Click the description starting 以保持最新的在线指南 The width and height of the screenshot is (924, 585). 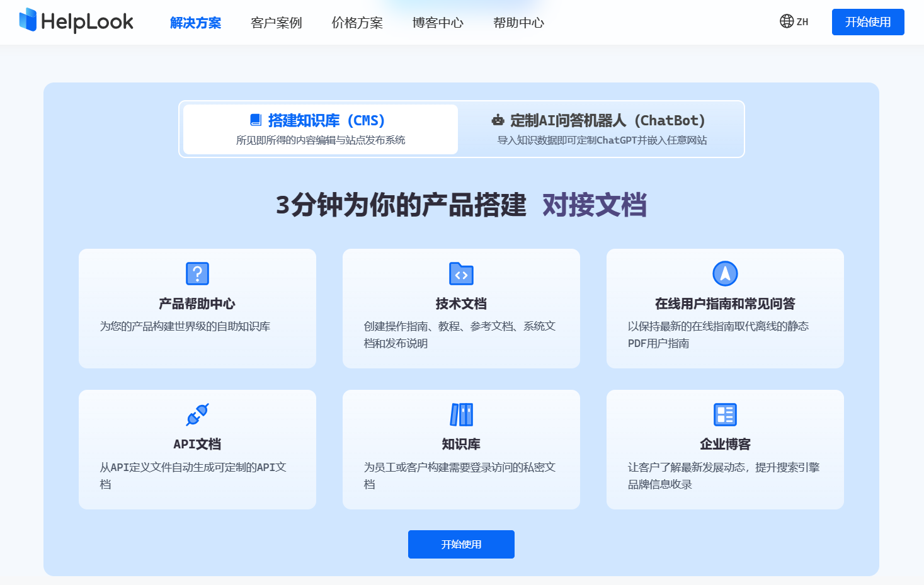coord(719,334)
